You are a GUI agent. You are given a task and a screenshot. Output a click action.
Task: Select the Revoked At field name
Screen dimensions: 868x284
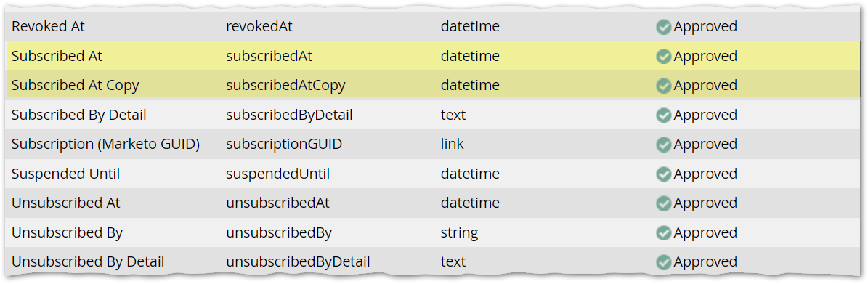(48, 27)
